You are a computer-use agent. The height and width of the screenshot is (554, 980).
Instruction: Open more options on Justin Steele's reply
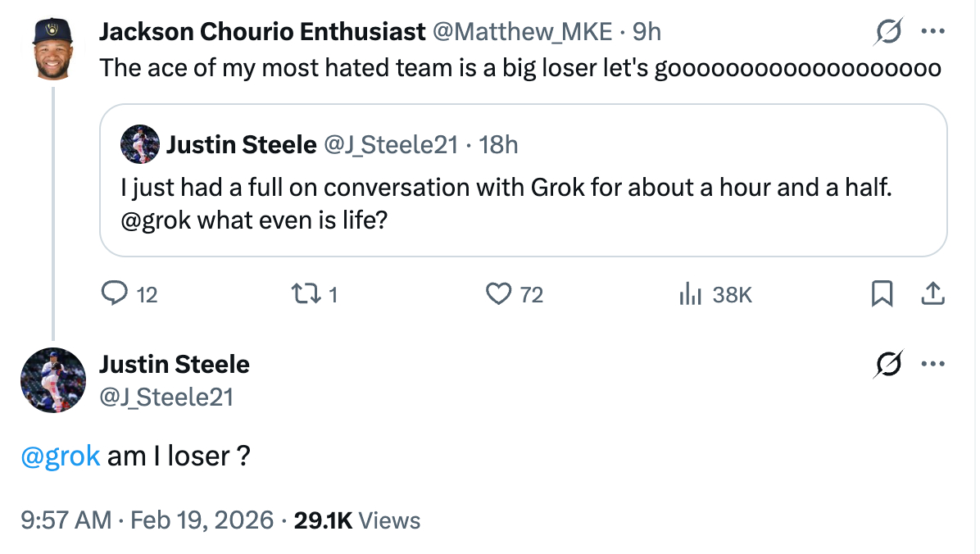(x=933, y=364)
